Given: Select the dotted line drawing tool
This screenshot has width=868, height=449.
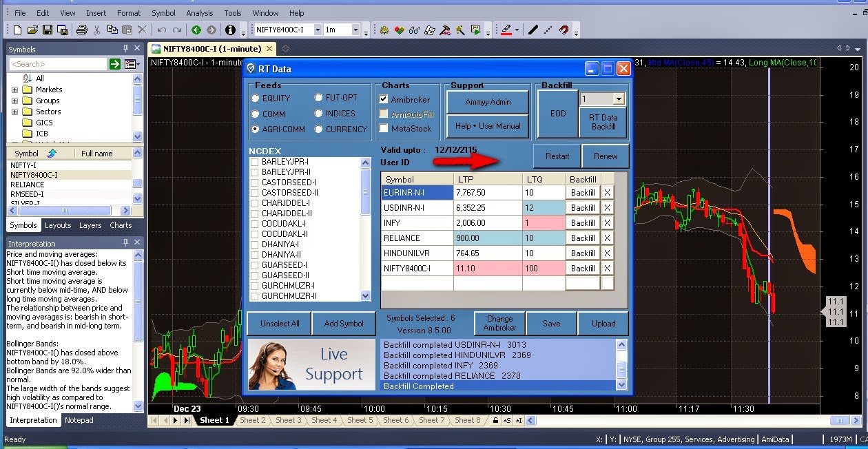Looking at the screenshot, I should click(x=548, y=30).
